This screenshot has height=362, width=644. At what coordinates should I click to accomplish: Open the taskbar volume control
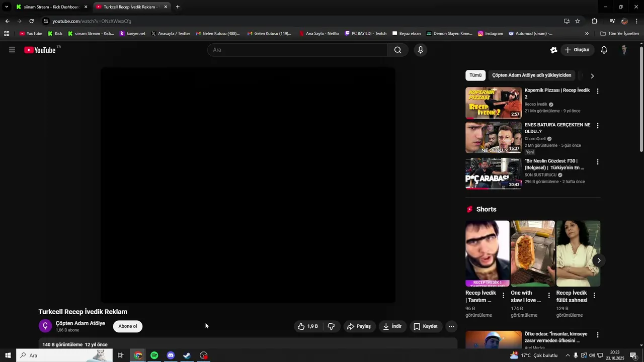point(592,355)
